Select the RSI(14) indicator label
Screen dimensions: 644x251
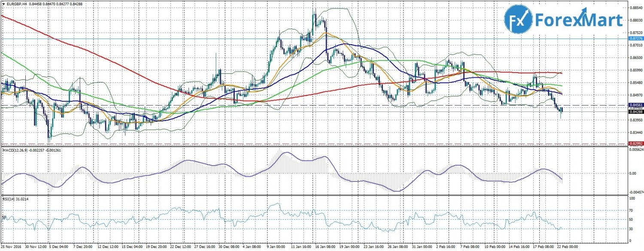[x=9, y=199]
